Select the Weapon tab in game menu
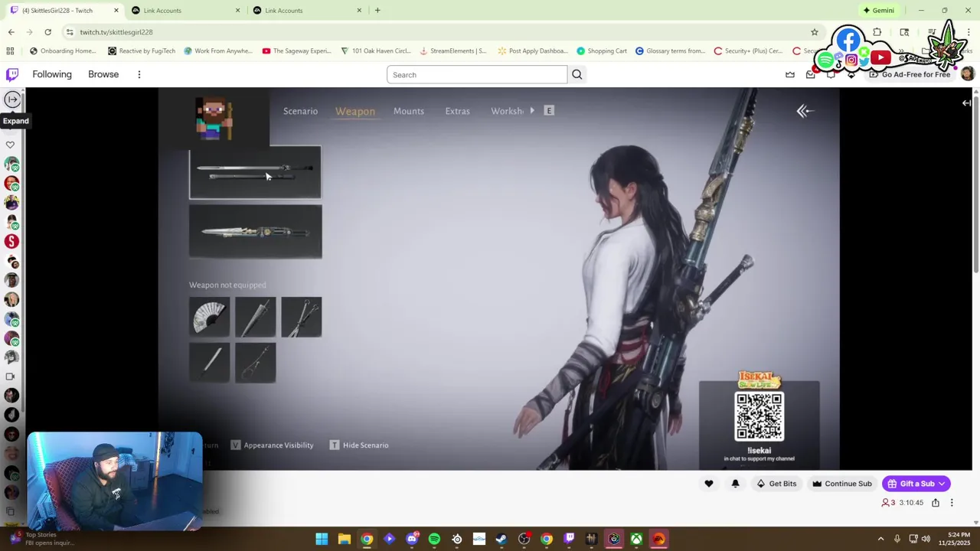 (x=355, y=111)
